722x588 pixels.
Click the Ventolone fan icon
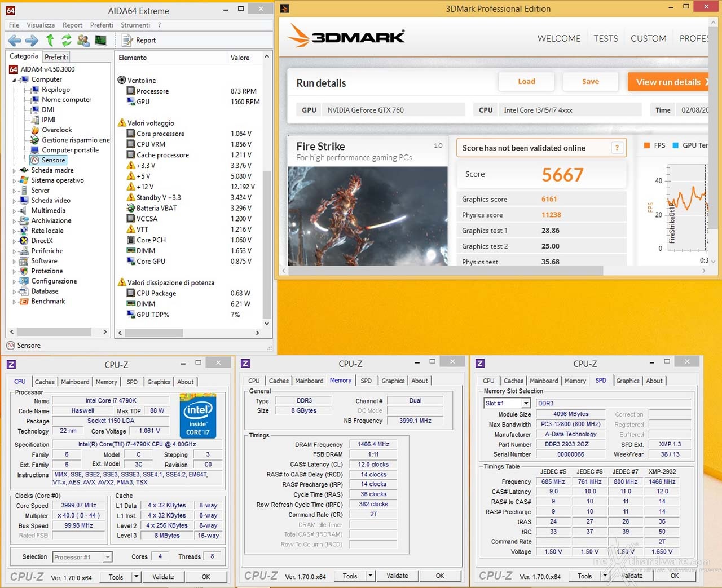coord(121,80)
